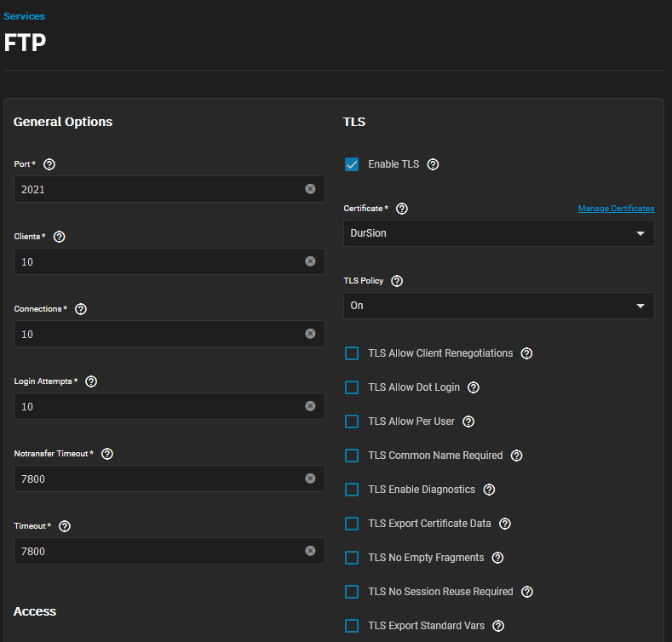Enable TLS No Session Reuse Required
Screen dimensions: 672x642
(x=352, y=592)
